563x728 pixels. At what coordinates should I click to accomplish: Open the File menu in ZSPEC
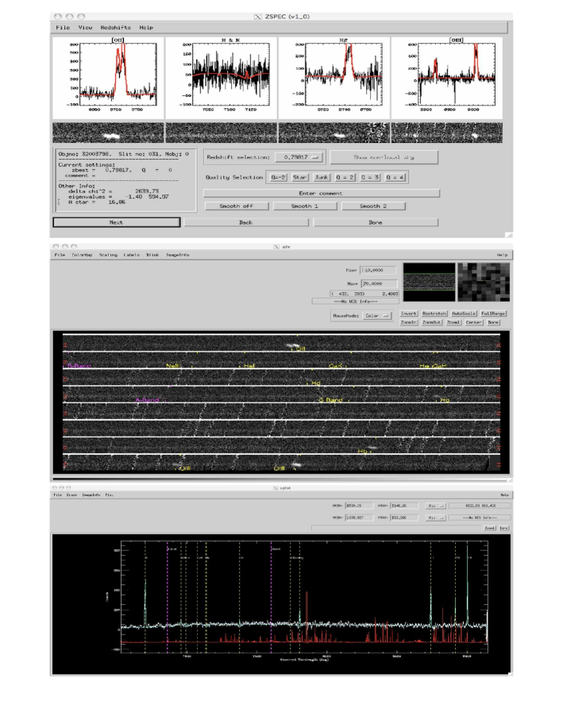pos(63,28)
